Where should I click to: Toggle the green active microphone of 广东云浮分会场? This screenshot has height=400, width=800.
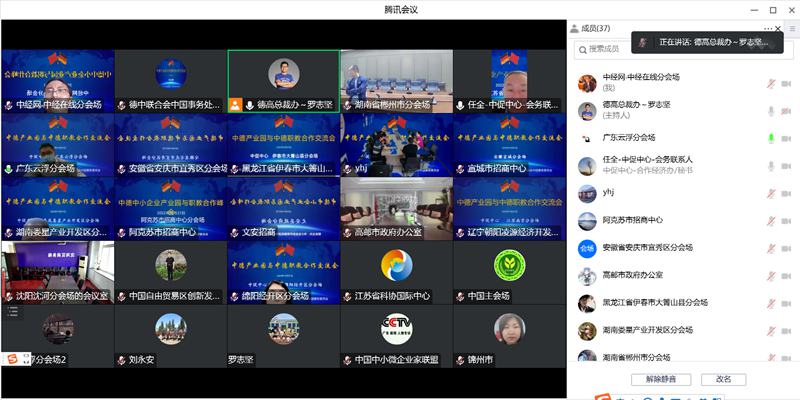click(x=770, y=138)
